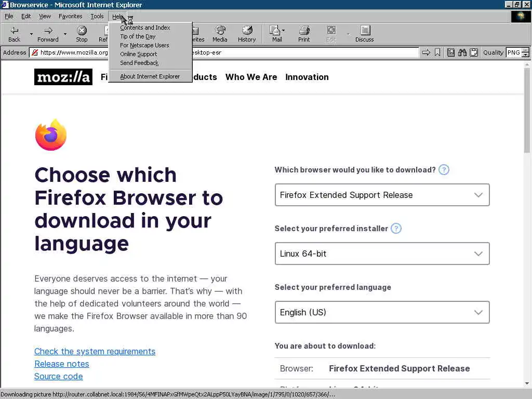
Task: Open the Edit button dropdown arrow
Action: coord(348,34)
